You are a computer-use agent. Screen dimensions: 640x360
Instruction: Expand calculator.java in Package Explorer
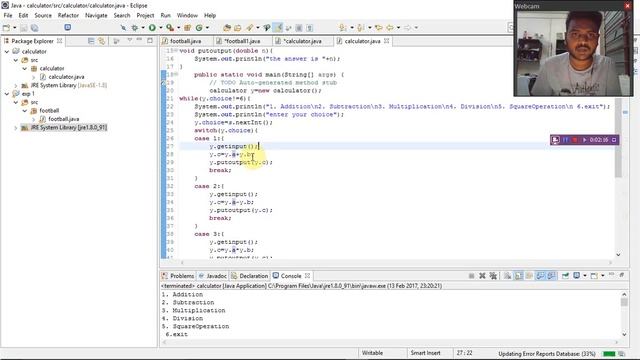tap(33, 77)
